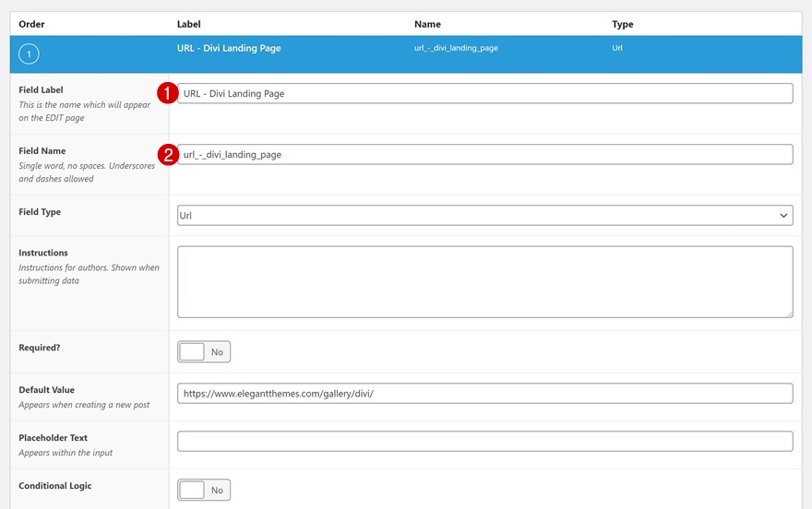Viewport: 812px width, 509px height.
Task: Click the red step 2 marker
Action: tap(167, 155)
